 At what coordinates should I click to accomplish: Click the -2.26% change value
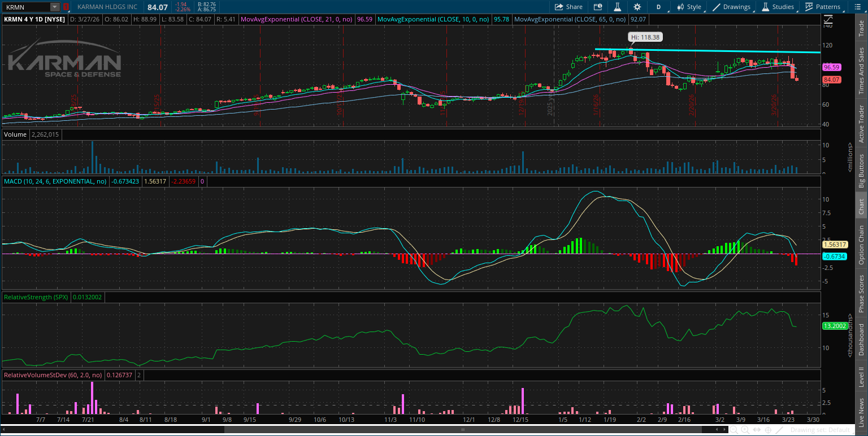point(182,10)
